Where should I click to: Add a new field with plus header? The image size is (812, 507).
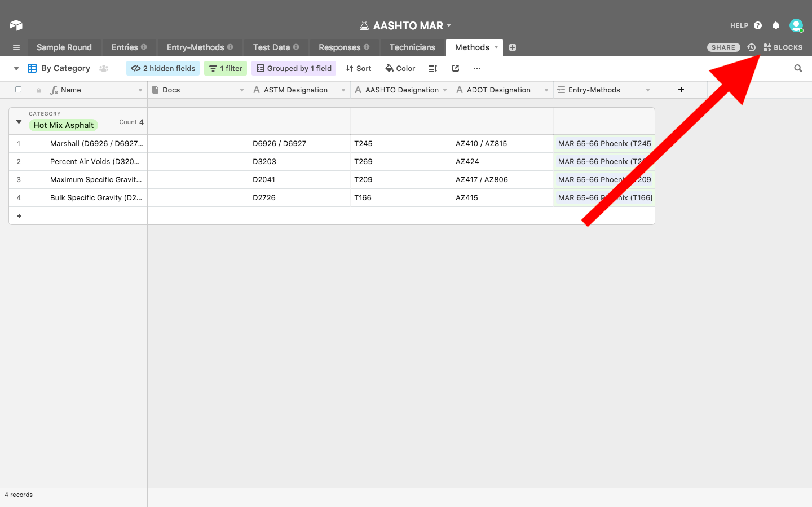[681, 90]
